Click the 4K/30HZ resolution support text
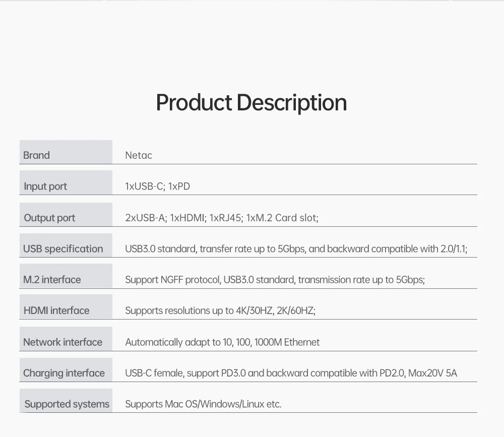Screen dimensions: 504x437 point(254,310)
